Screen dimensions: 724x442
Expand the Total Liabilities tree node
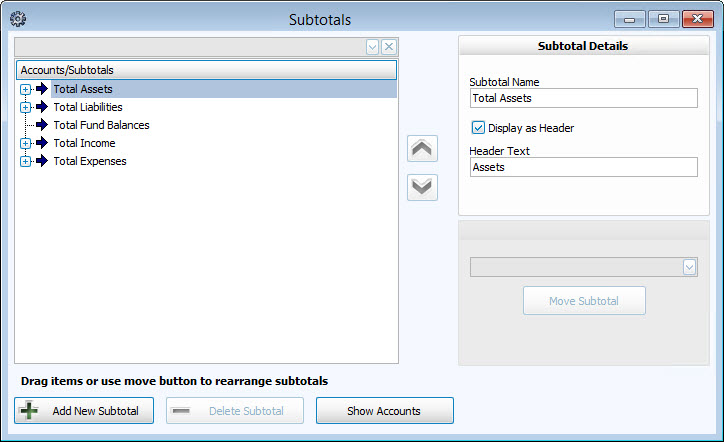click(x=25, y=107)
